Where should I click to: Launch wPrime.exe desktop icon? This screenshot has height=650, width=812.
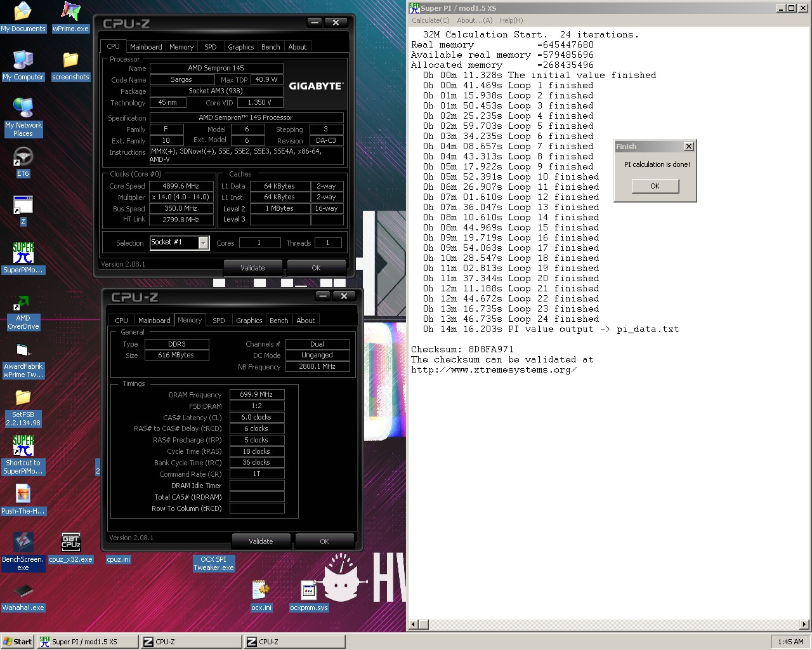(70, 17)
